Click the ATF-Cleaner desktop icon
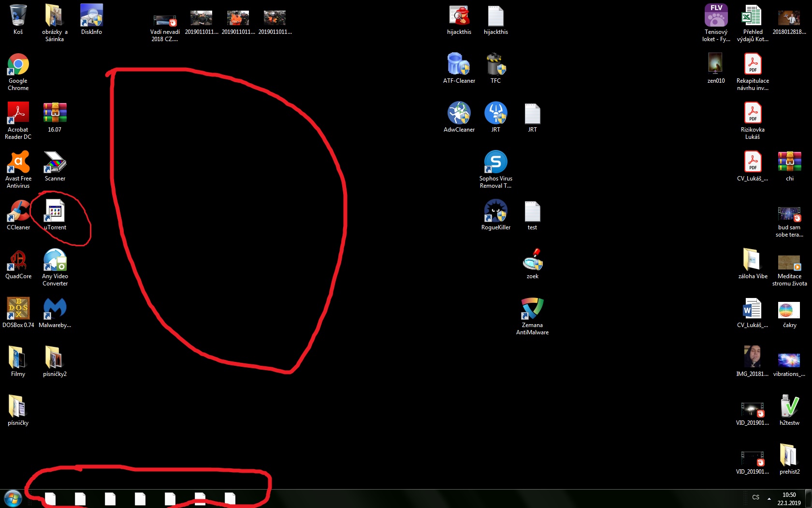812x508 pixels. 459,65
